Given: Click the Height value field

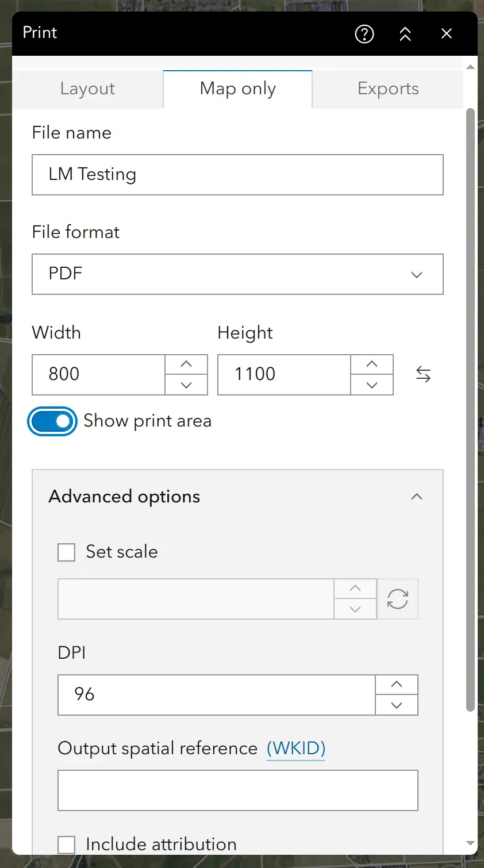Looking at the screenshot, I should pyautogui.click(x=284, y=375).
